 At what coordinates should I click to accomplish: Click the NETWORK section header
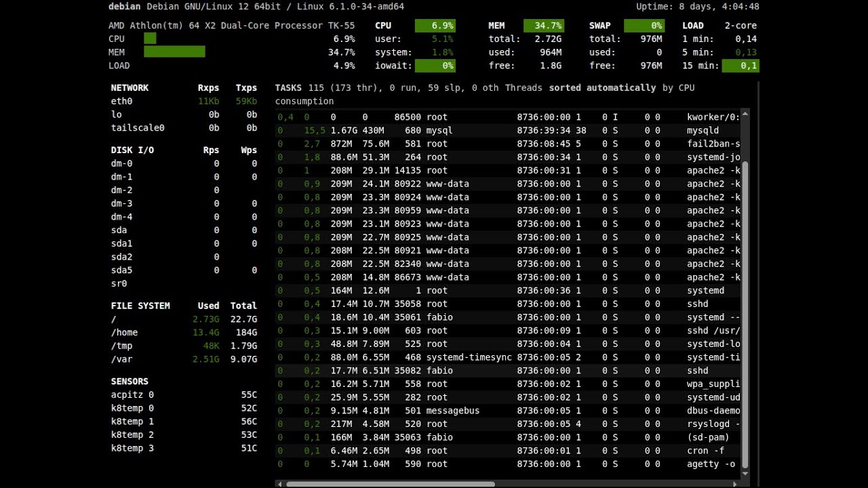tap(130, 88)
